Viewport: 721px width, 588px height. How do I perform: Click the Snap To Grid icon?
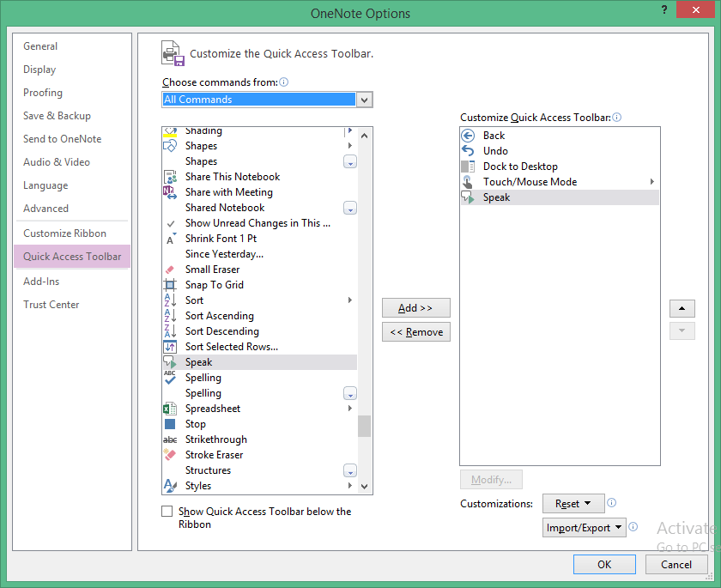click(170, 285)
